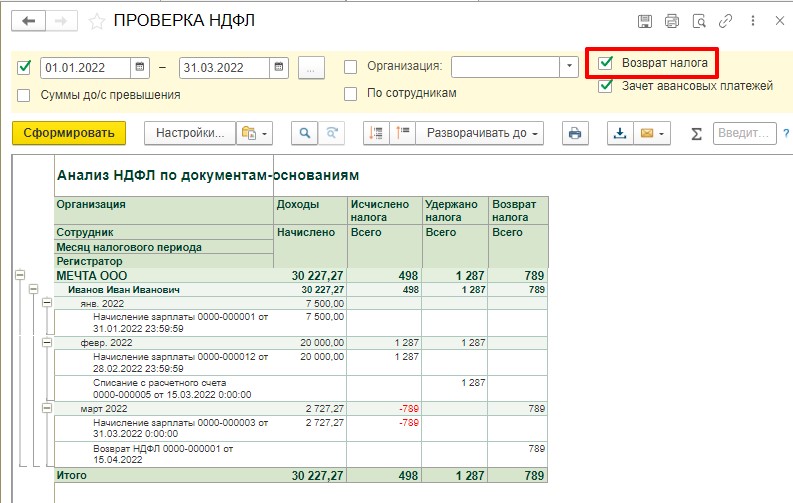The width and height of the screenshot is (793, 503).
Task: Collapse the МЕЧТА ООО group
Action: tap(20, 275)
